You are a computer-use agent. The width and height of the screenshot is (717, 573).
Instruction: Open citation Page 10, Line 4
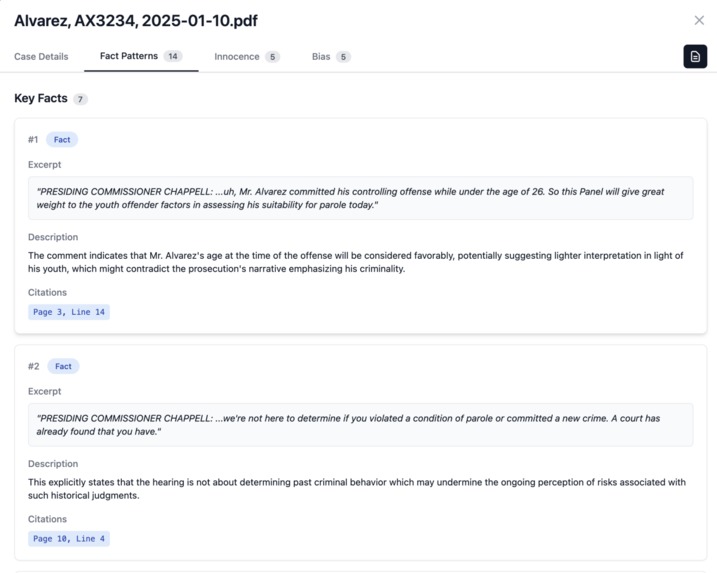(69, 539)
